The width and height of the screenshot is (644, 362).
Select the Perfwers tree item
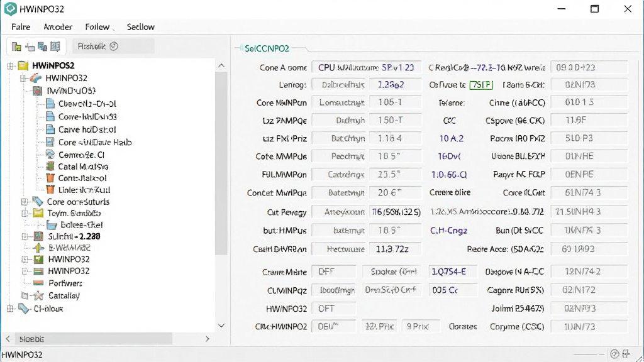[65, 283]
